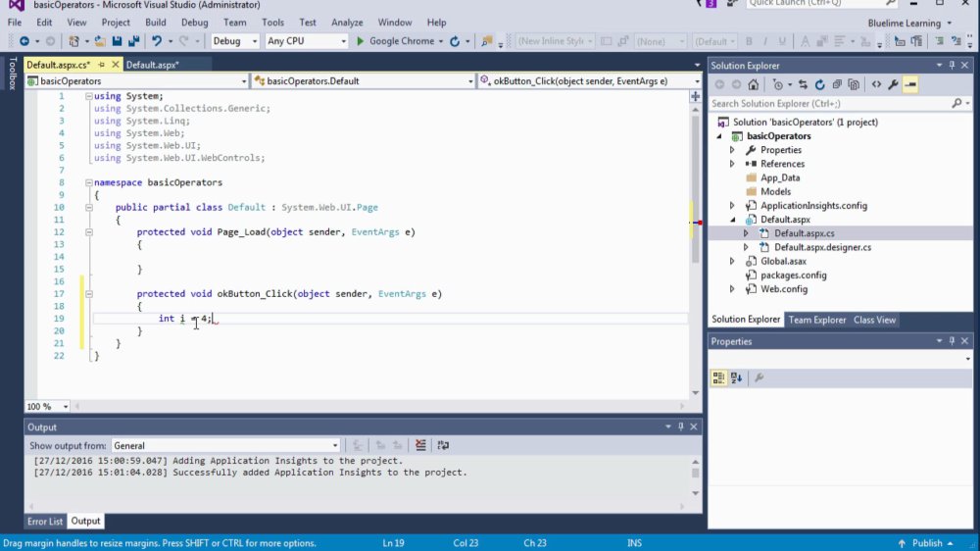Collapse the okButton_Click method outline
This screenshot has width=980, height=551.
click(89, 294)
